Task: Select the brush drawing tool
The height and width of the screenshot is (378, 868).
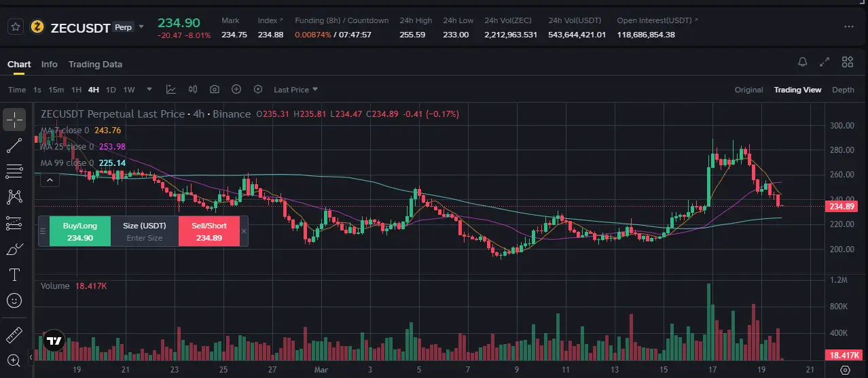Action: tap(14, 249)
